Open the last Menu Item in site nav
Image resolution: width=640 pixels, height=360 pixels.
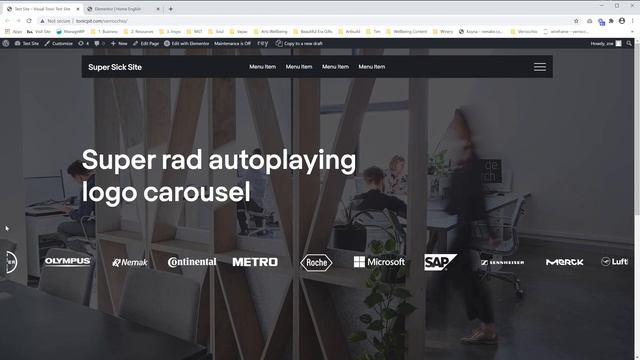pyautogui.click(x=372, y=67)
